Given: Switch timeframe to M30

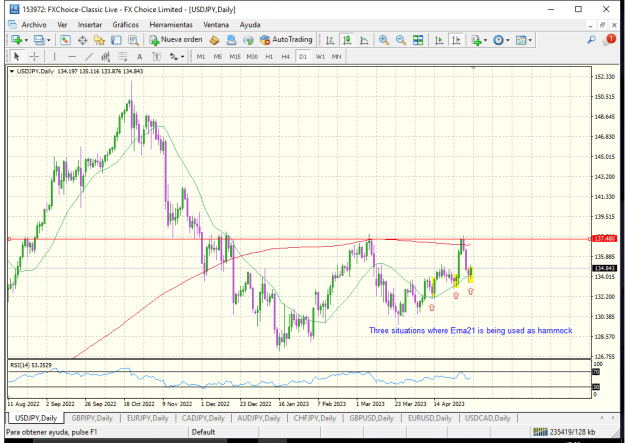Looking at the screenshot, I should click(x=252, y=57).
